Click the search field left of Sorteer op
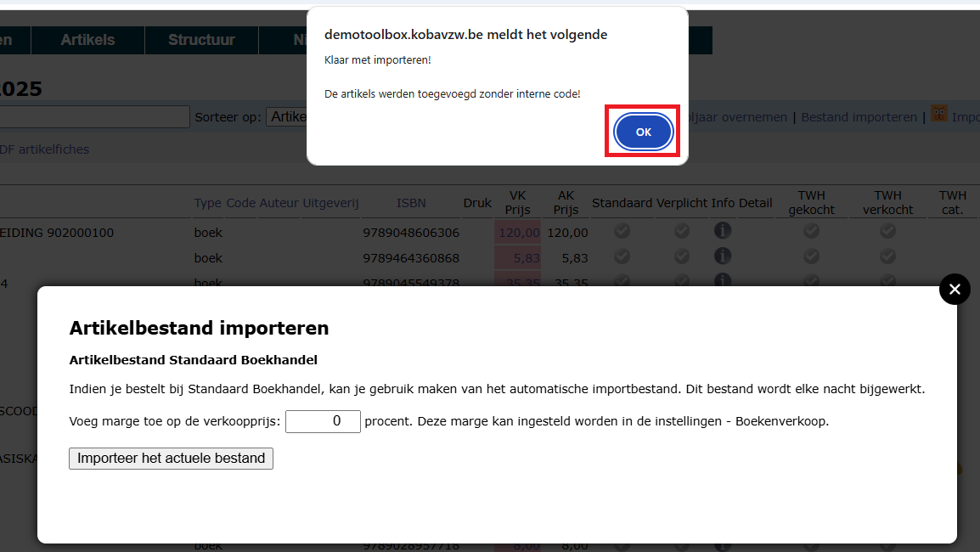The height and width of the screenshot is (552, 980). point(94,117)
